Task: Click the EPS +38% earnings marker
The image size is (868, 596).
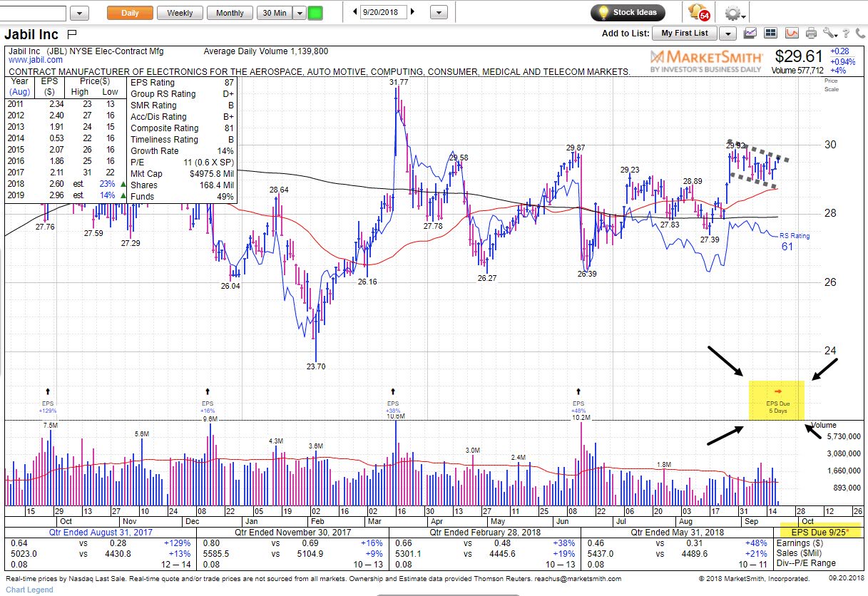Action: (x=393, y=401)
